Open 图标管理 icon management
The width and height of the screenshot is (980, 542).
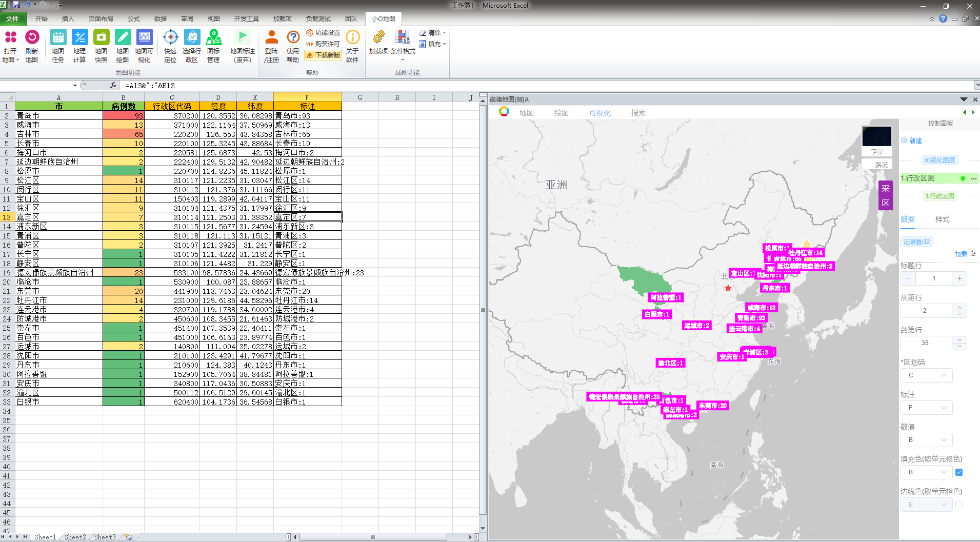[x=213, y=38]
